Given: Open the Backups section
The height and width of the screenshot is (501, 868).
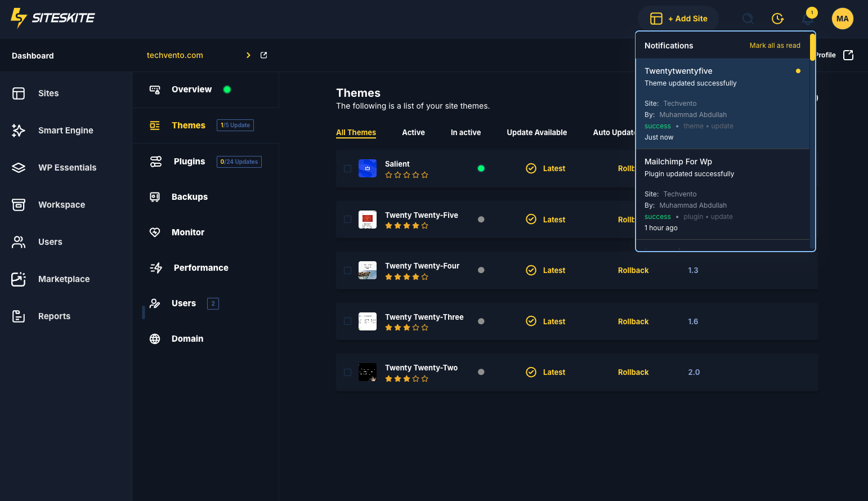Looking at the screenshot, I should (189, 197).
